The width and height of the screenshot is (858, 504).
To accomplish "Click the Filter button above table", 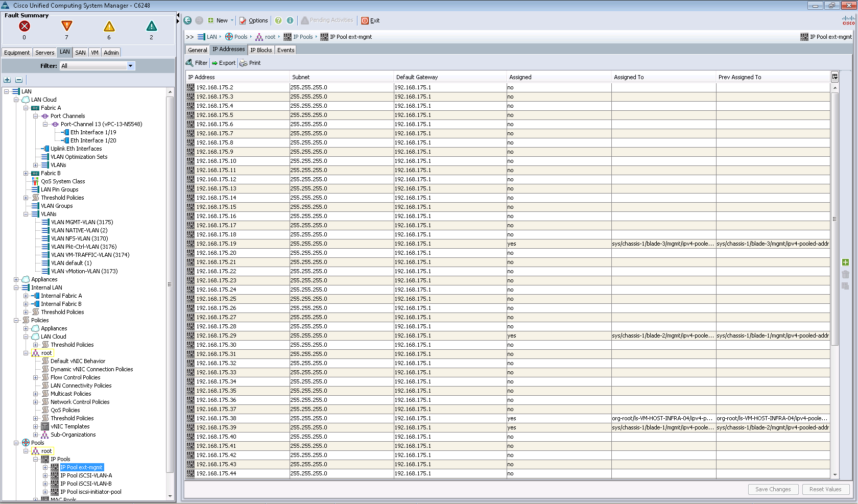I will (x=197, y=63).
